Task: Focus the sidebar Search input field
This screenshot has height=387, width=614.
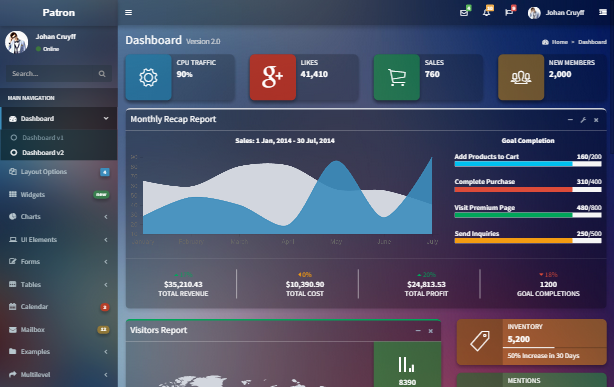Action: (x=50, y=74)
